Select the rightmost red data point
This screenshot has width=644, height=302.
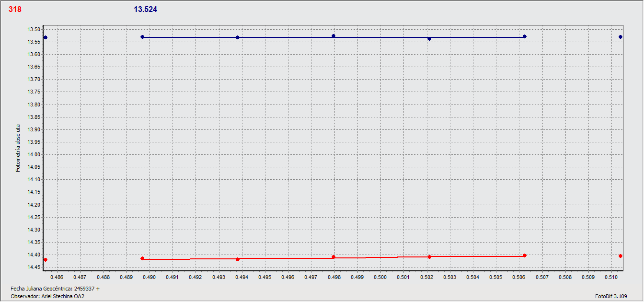point(621,256)
